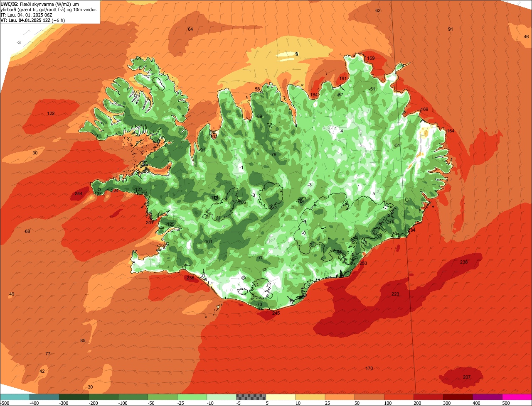
Task: Click the flux value '-24' on the map
Action: click(401, 66)
